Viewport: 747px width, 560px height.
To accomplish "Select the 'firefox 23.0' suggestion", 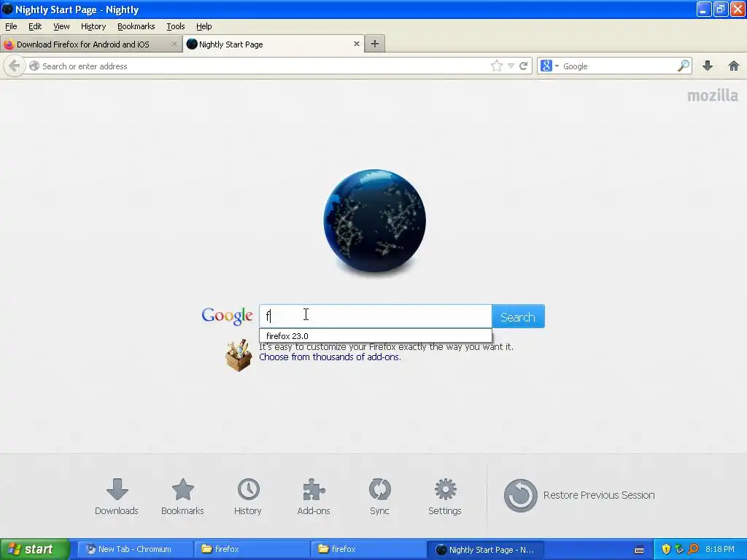I will 376,335.
